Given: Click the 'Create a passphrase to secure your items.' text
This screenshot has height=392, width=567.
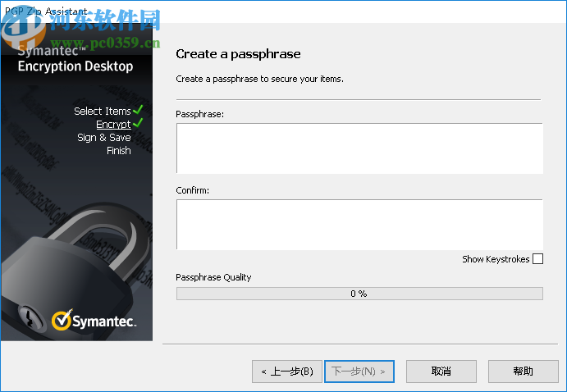Looking at the screenshot, I should 259,79.
